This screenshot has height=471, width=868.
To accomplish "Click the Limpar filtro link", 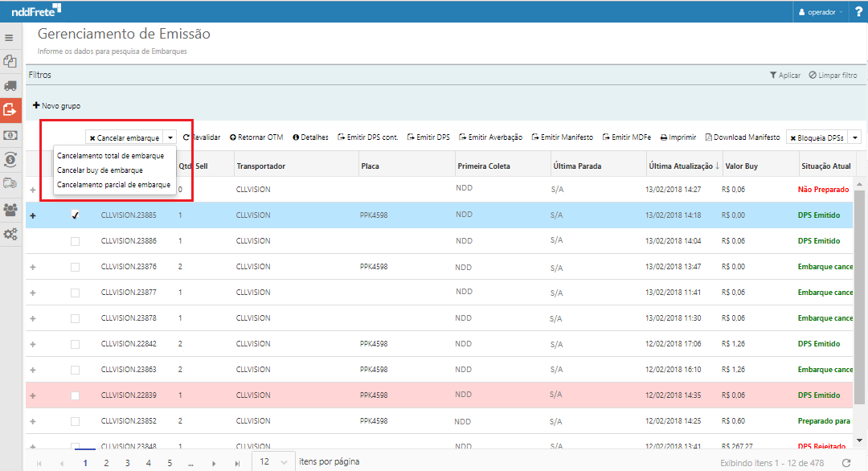I will (x=833, y=76).
